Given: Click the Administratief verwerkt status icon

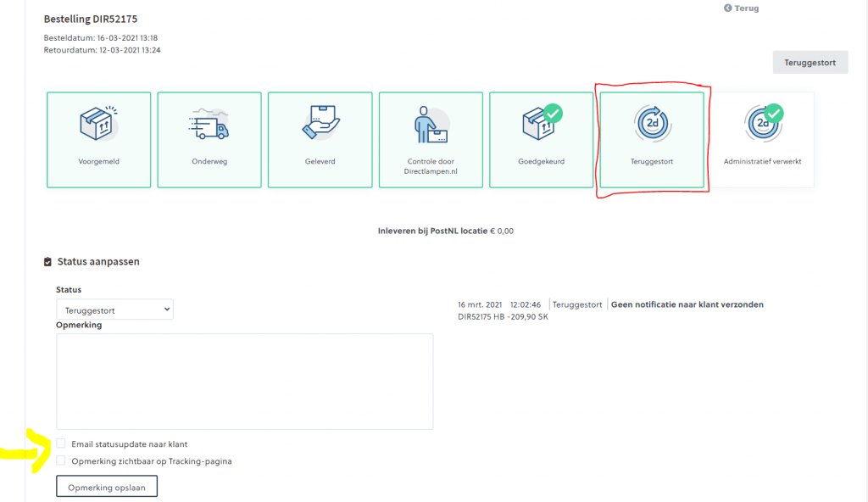Looking at the screenshot, I should (x=762, y=125).
